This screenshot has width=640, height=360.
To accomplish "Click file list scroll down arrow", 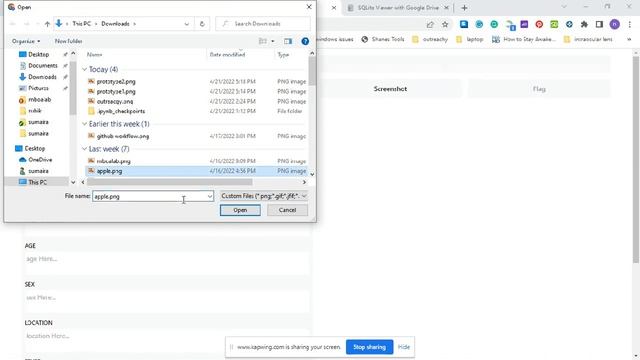I will pyautogui.click(x=312, y=174).
